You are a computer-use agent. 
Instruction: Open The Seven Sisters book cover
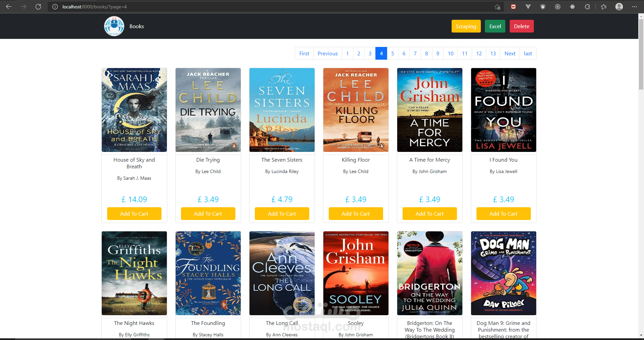coord(282,110)
